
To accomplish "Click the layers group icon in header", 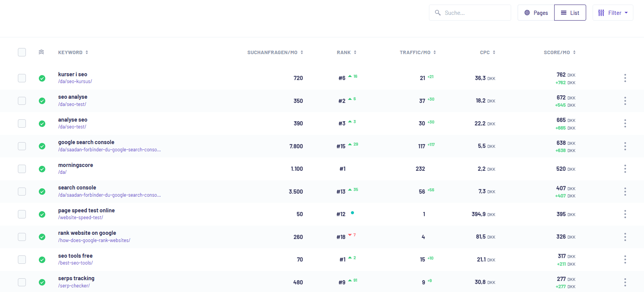I will pos(41,52).
